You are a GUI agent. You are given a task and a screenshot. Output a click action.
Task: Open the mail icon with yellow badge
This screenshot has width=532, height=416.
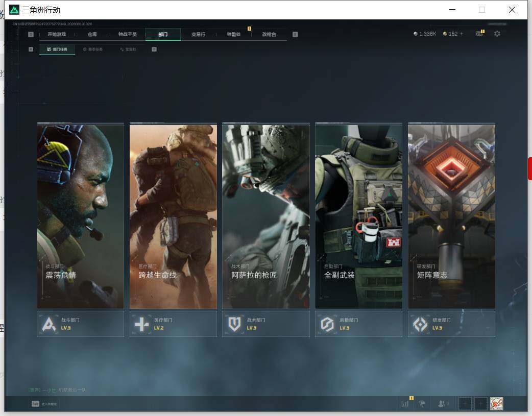click(x=480, y=33)
